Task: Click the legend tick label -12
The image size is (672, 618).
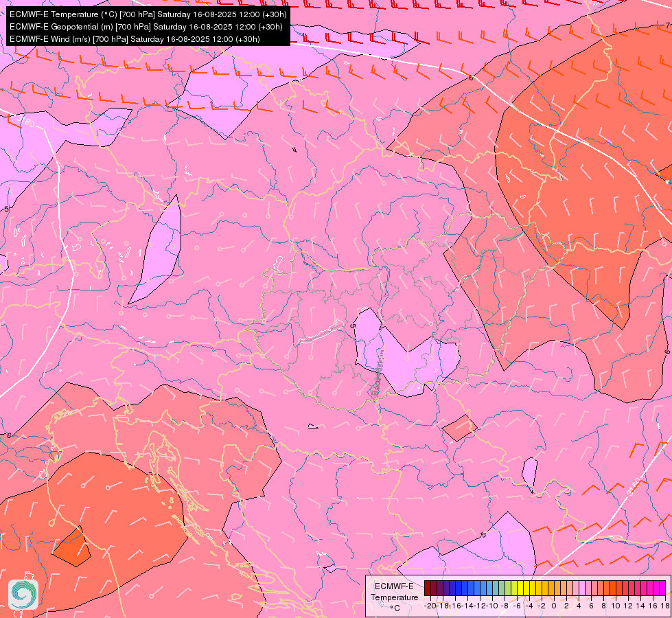Action: pyautogui.click(x=480, y=606)
